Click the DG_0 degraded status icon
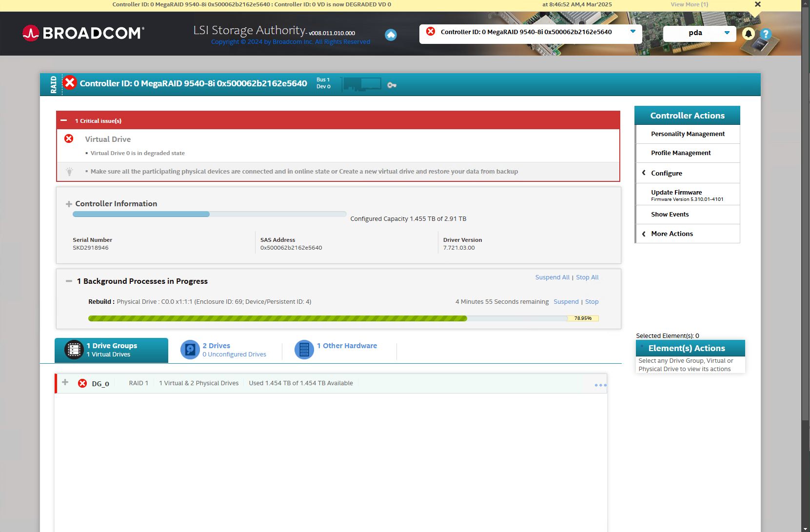Viewport: 810px width, 532px height. 82,383
